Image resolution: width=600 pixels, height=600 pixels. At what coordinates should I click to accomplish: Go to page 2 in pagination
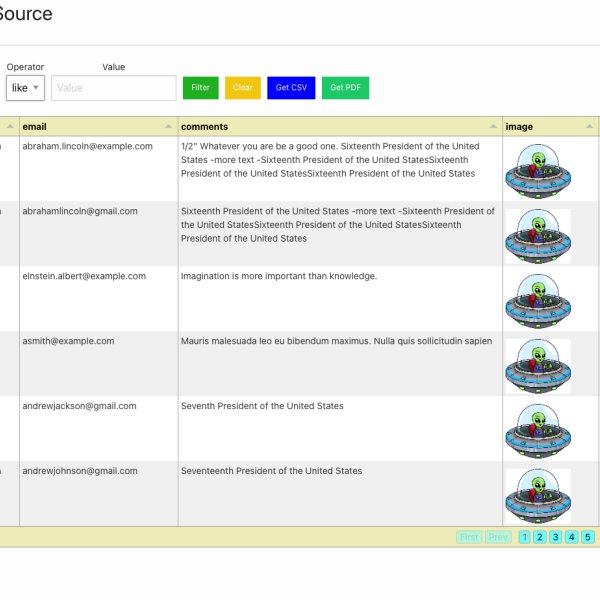point(540,537)
